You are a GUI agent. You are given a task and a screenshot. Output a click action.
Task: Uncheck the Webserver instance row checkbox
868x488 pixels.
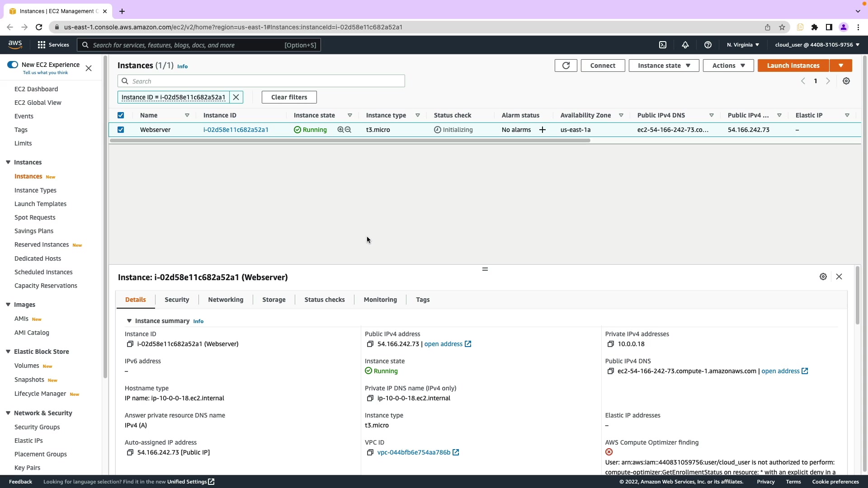[121, 130]
